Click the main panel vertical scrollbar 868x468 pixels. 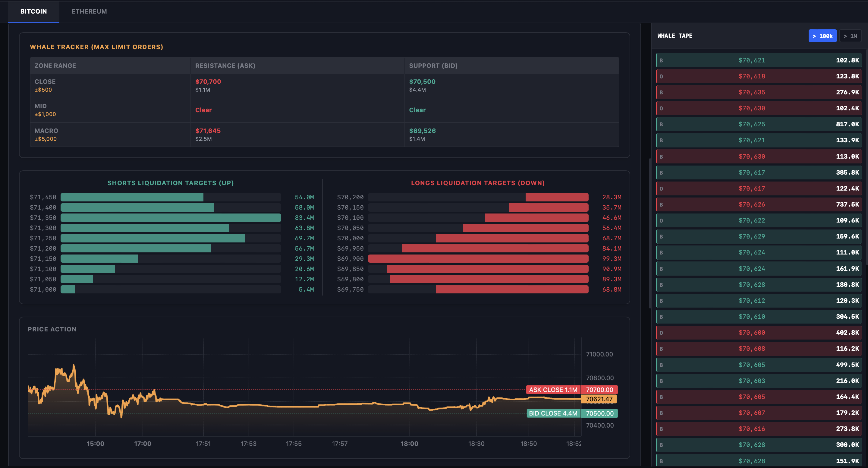650,233
